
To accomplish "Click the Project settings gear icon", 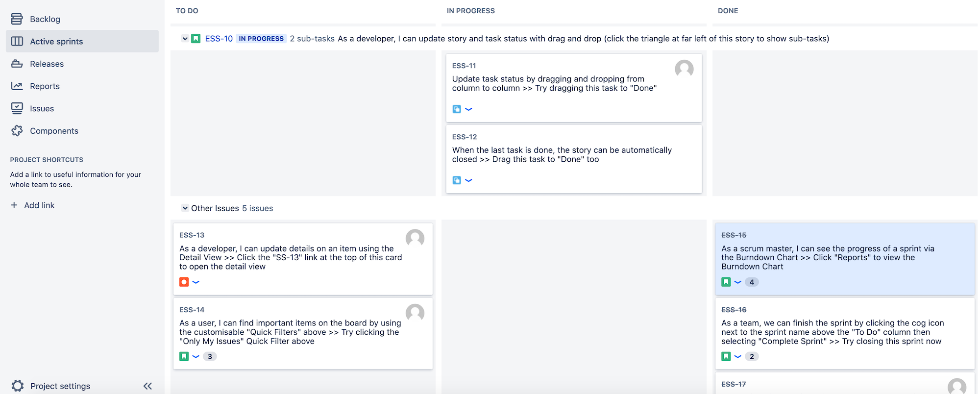I will tap(18, 386).
